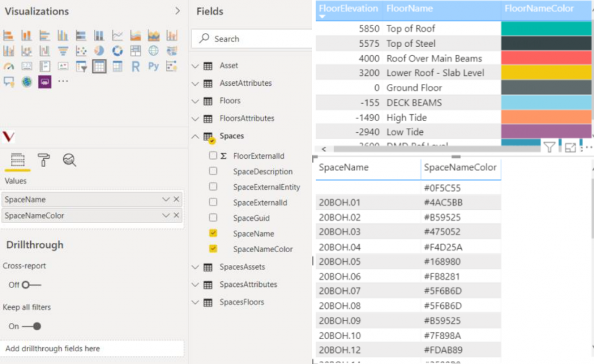Choose the clustered bar chart visual

pos(44,35)
